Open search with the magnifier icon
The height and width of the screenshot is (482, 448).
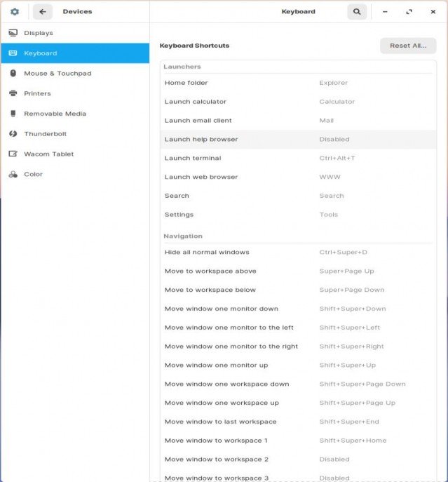(357, 12)
